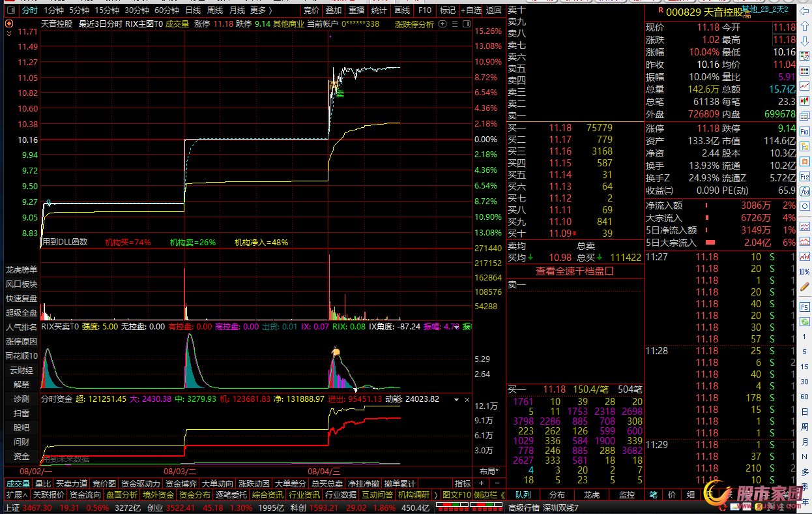Select the 资金流向 tab at bottom
This screenshot has height=514, width=812.
tap(85, 494)
